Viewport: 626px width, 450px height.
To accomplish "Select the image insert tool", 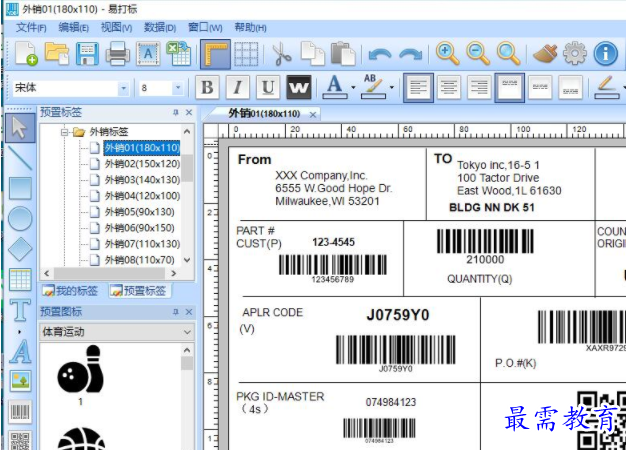I will click(20, 381).
